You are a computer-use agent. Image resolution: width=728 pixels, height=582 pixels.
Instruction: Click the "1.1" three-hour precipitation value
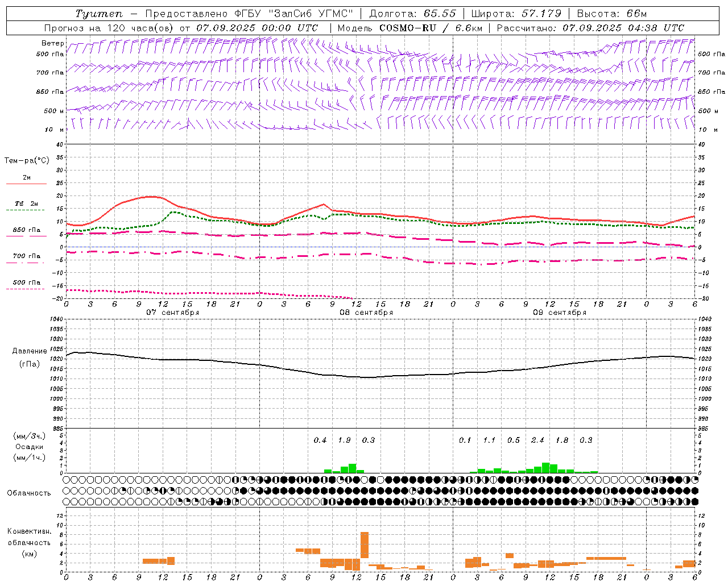(x=489, y=440)
